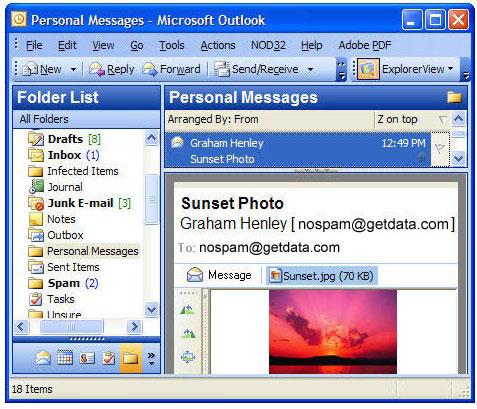Viewport: 477px width, 409px height.
Task: Select the Inbox folder
Action: pos(64,155)
